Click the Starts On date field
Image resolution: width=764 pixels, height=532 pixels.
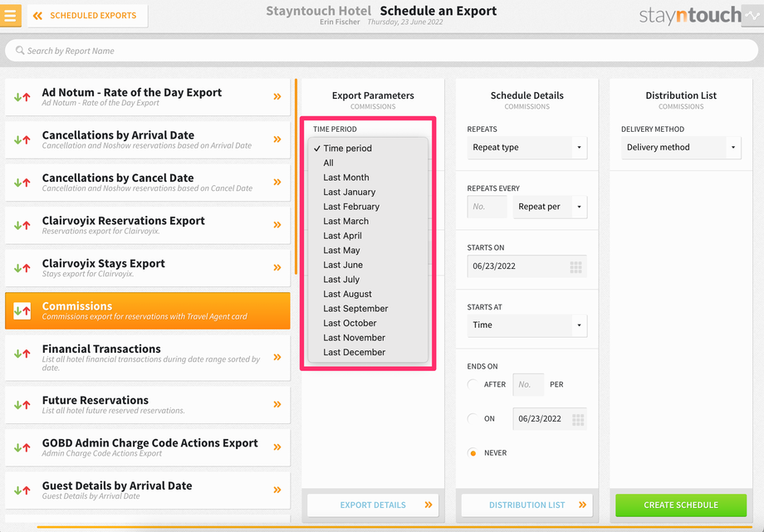(x=526, y=266)
